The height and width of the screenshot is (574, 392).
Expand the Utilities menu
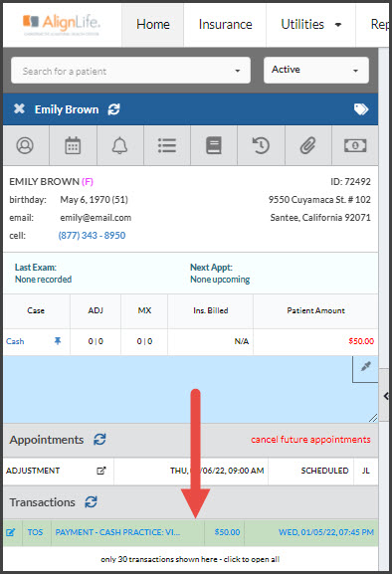click(310, 25)
